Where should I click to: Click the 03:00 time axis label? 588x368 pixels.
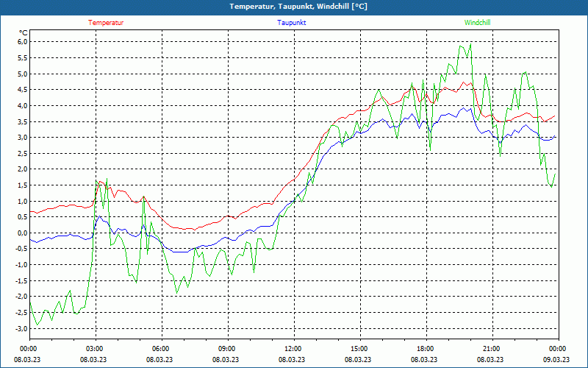tap(96, 349)
